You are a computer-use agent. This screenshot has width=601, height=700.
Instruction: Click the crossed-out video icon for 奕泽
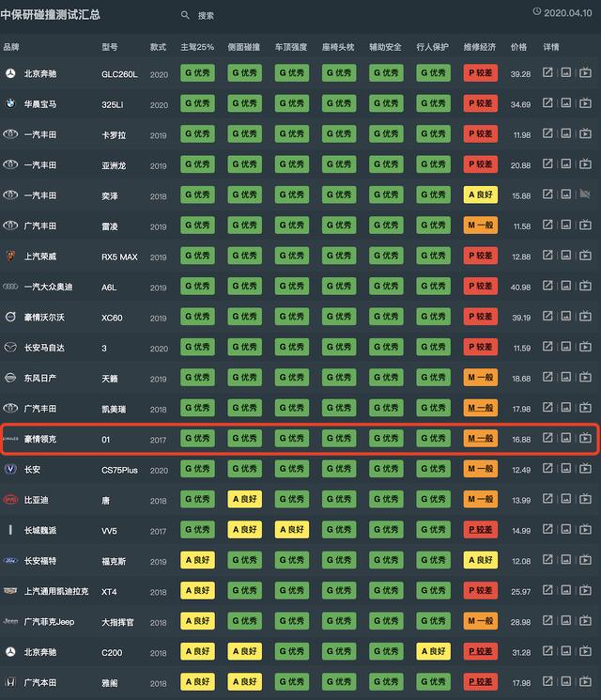click(x=585, y=194)
